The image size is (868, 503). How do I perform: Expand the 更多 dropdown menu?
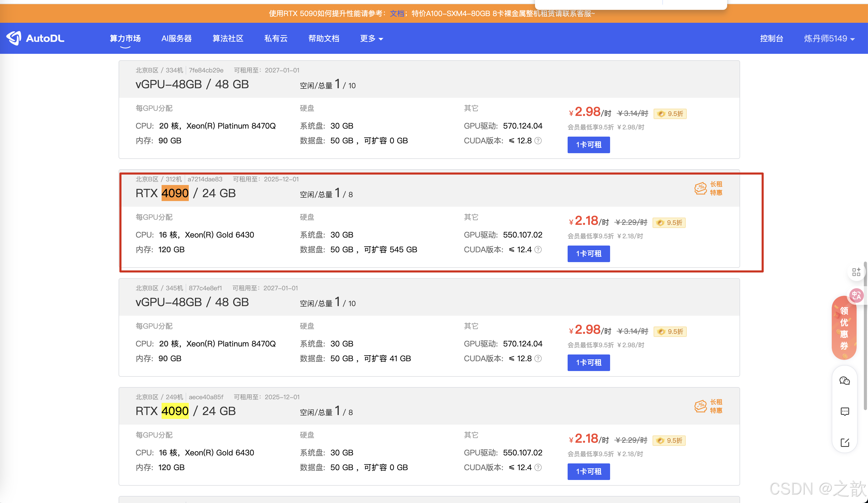371,39
